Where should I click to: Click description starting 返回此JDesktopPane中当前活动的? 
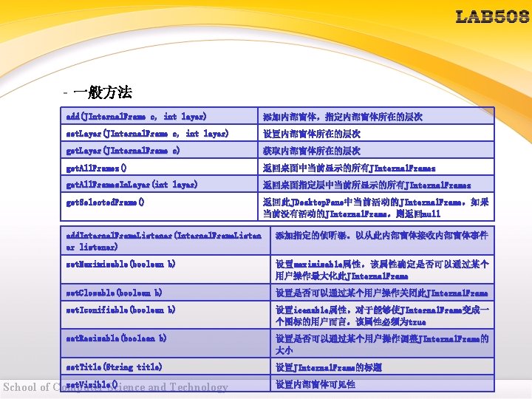(376, 208)
